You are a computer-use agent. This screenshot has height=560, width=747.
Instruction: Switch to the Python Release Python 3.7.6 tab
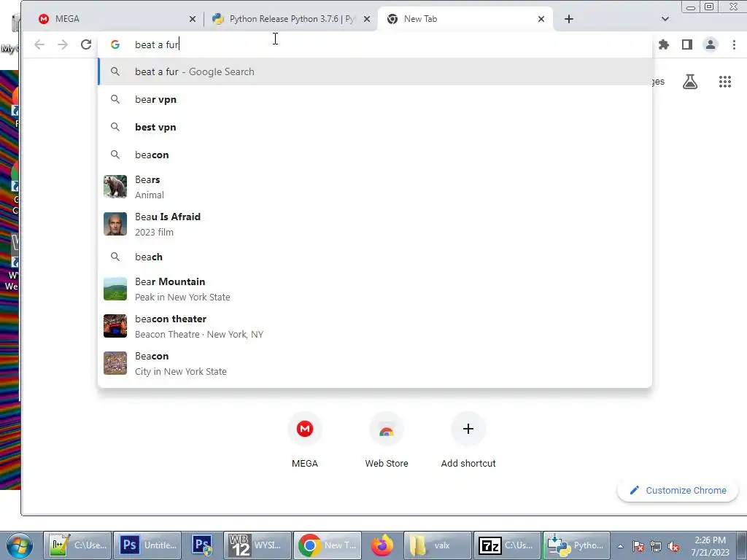click(290, 19)
